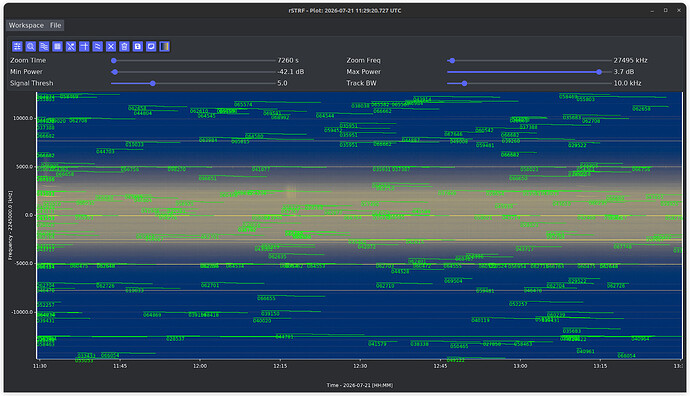The image size is (690, 396).
Task: Click the gradient colormap swatch icon
Action: [165, 47]
